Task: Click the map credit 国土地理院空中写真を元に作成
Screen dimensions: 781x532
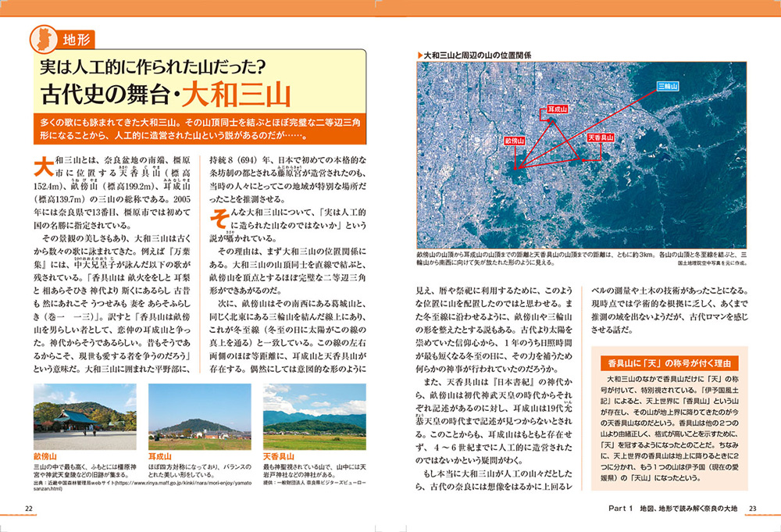Action: click(x=713, y=263)
